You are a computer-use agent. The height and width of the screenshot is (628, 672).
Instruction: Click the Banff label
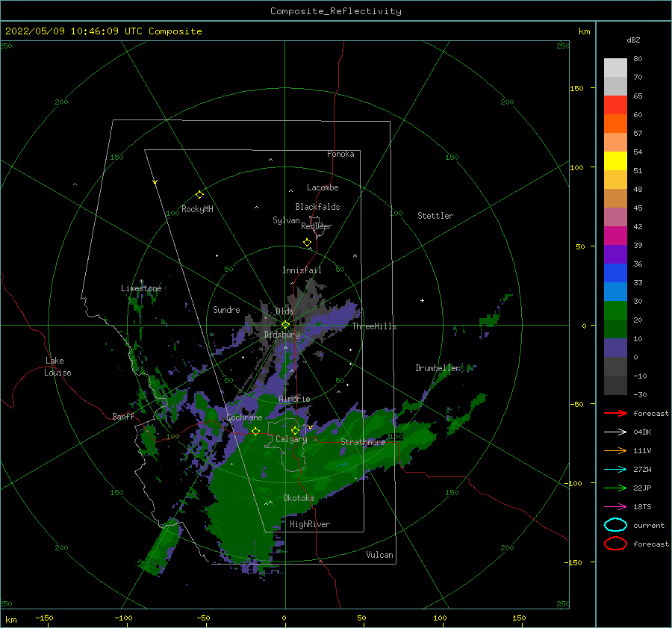point(123,417)
